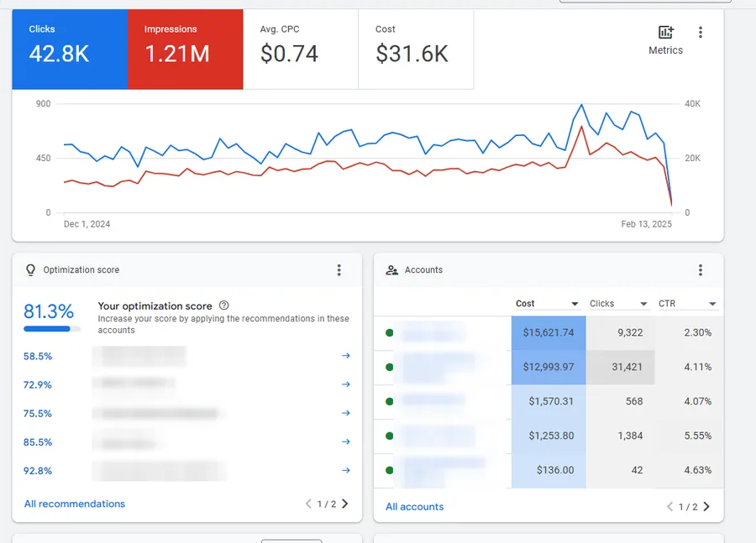Open the All recommendations link
This screenshot has width=756, height=543.
(75, 504)
